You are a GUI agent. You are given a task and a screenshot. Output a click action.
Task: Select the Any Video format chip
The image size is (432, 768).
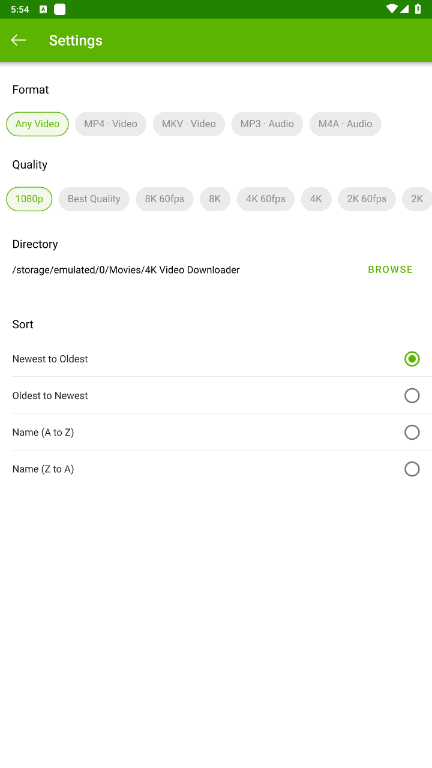coord(37,124)
